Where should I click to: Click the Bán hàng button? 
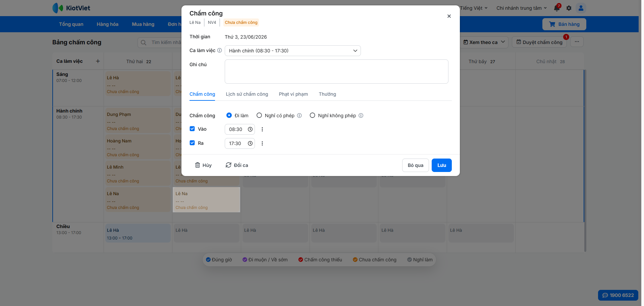pos(564,24)
